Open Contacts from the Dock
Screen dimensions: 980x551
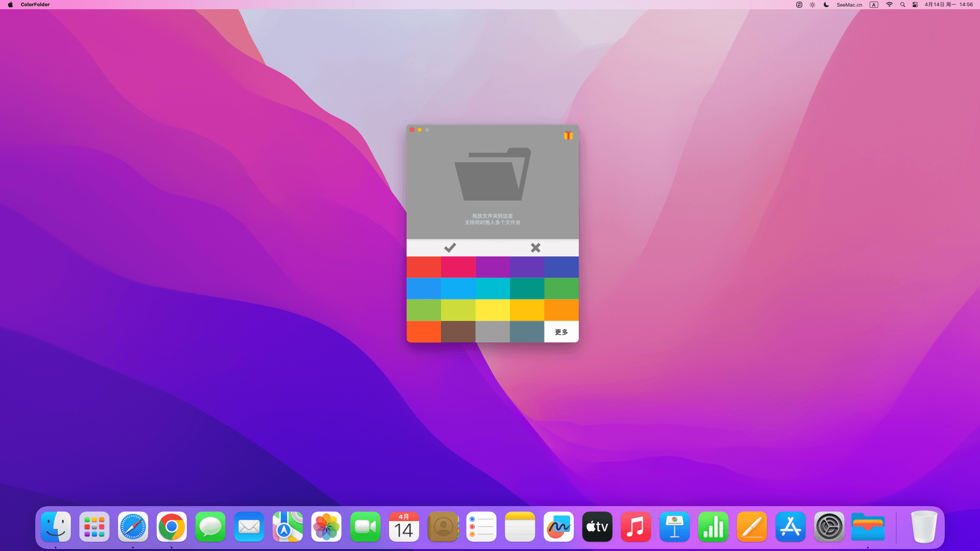point(443,527)
